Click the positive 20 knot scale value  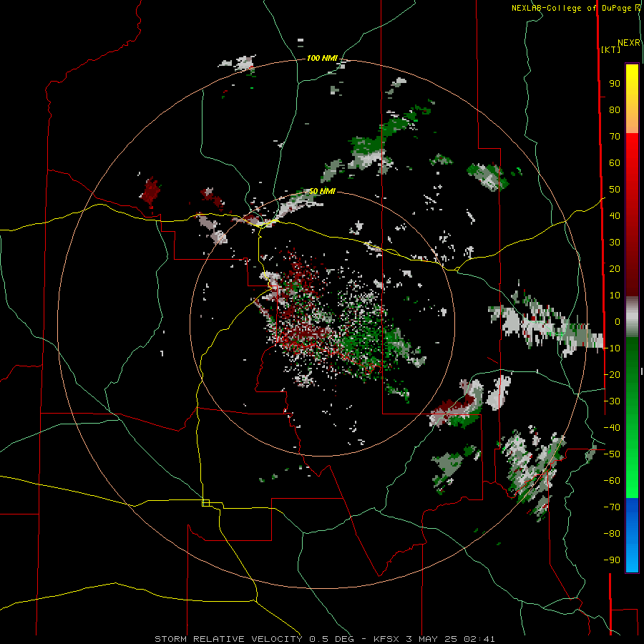pyautogui.click(x=615, y=269)
